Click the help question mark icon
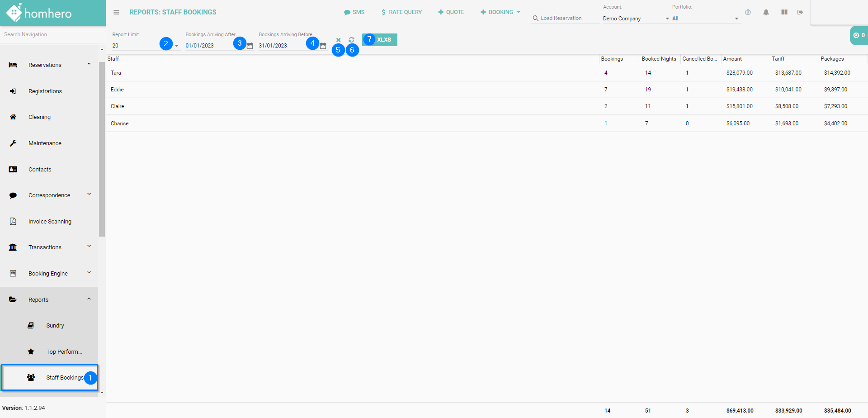868x418 pixels. (748, 12)
